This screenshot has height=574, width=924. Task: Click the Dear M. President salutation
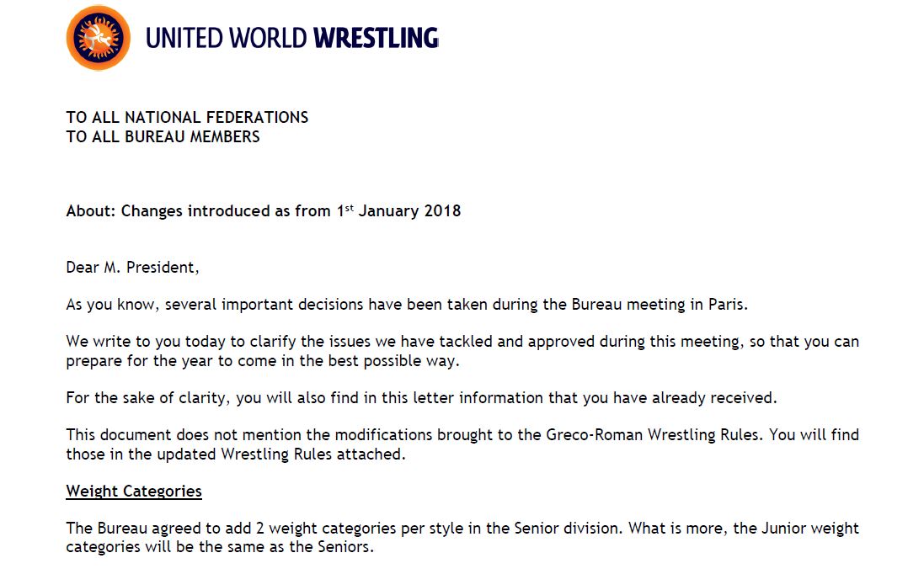(132, 268)
